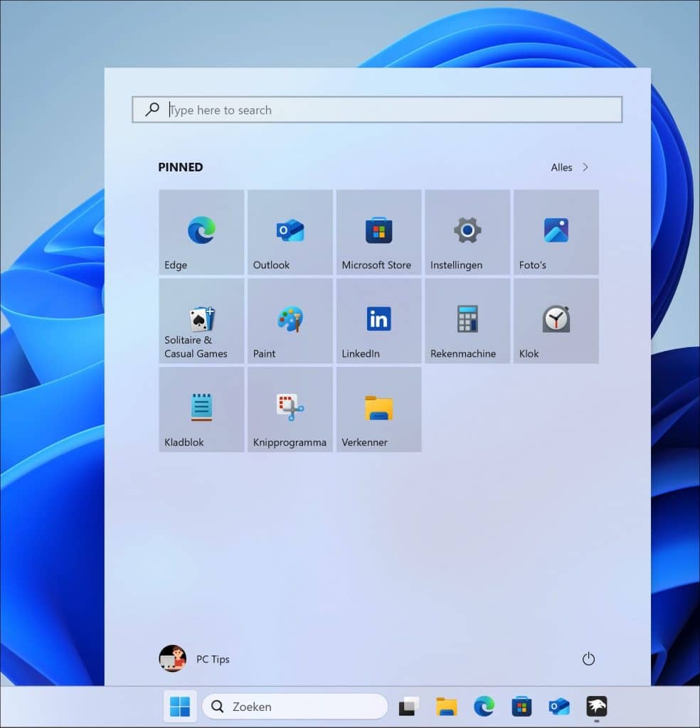Viewport: 700px width, 728px height.
Task: Open the Edge pinned app tile
Action: click(x=201, y=232)
